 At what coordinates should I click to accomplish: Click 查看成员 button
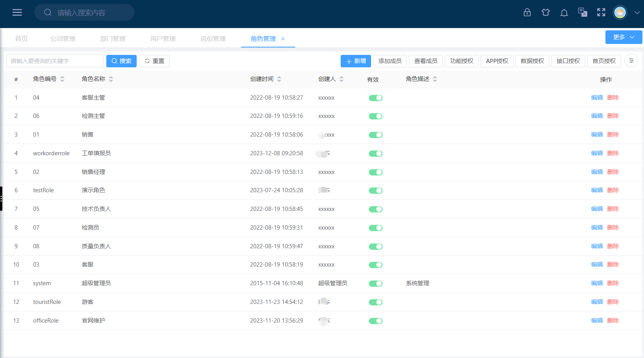[426, 61]
